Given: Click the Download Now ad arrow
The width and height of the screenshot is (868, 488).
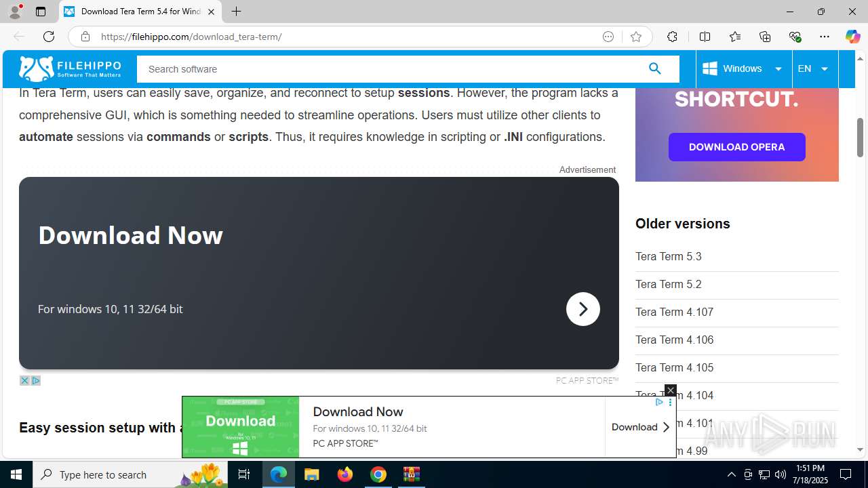Looking at the screenshot, I should pyautogui.click(x=583, y=309).
